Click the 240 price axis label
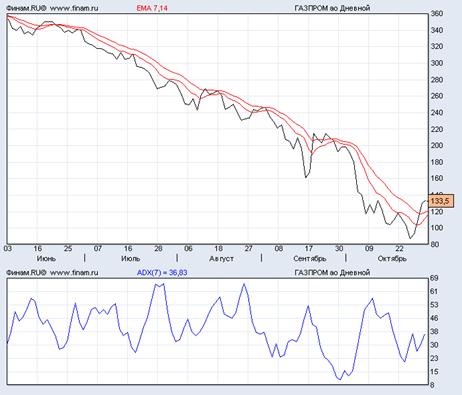Viewport: 462px width, 395px height. pos(437,113)
